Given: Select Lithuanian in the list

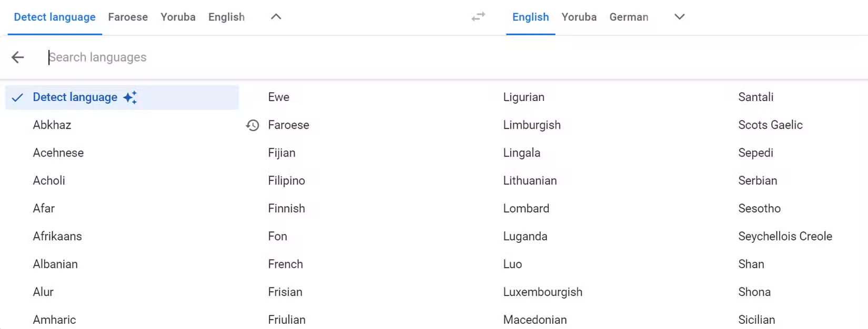Looking at the screenshot, I should tap(530, 181).
